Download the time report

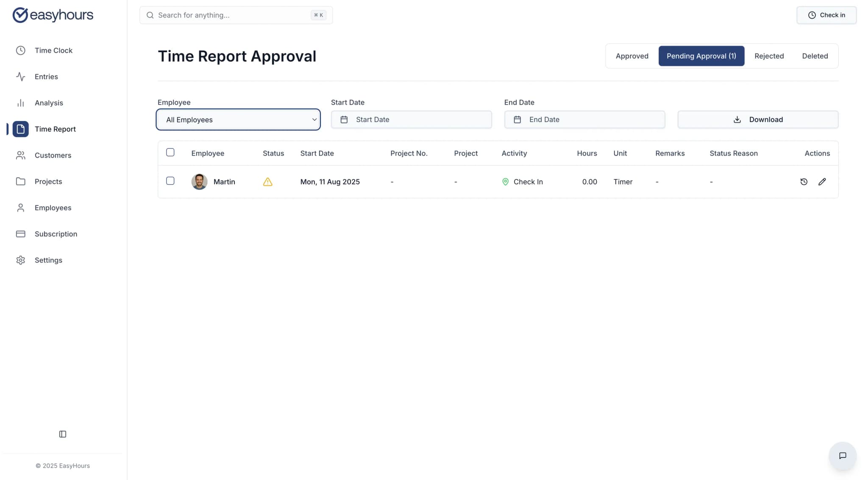(x=758, y=120)
